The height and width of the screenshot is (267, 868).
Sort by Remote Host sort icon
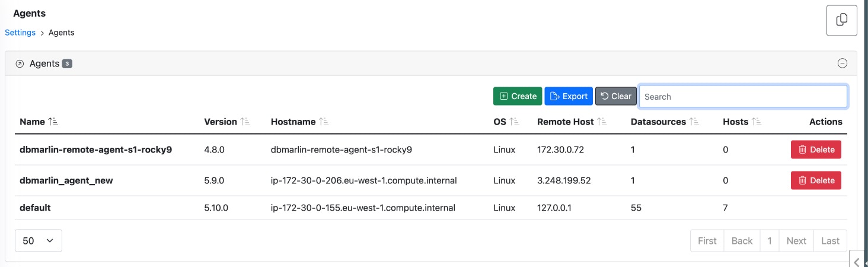[x=602, y=122]
